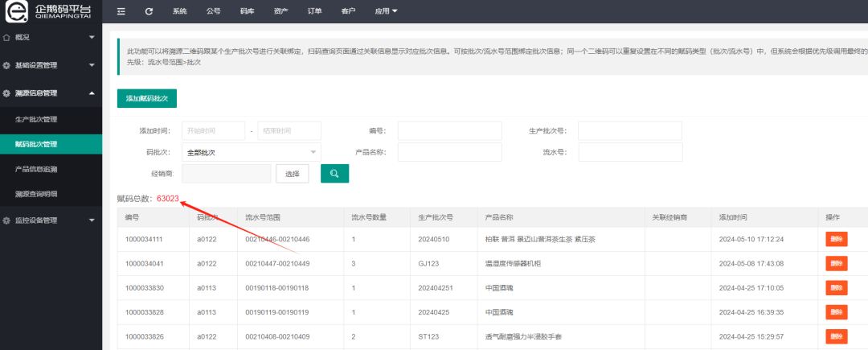Image resolution: width=868 pixels, height=350 pixels.
Task: Click the sidebar collapse menu icon
Action: (121, 11)
